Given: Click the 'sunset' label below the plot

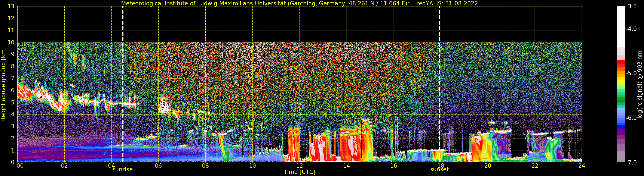Looking at the screenshot, I should (439, 170).
